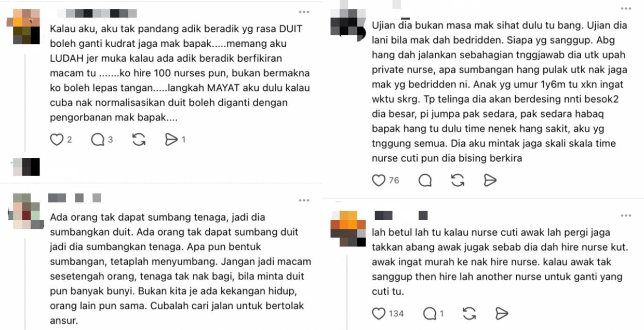Open more options for the 'Kalau aku' comment
Viewport: 644px width, 330px height.
304,12
